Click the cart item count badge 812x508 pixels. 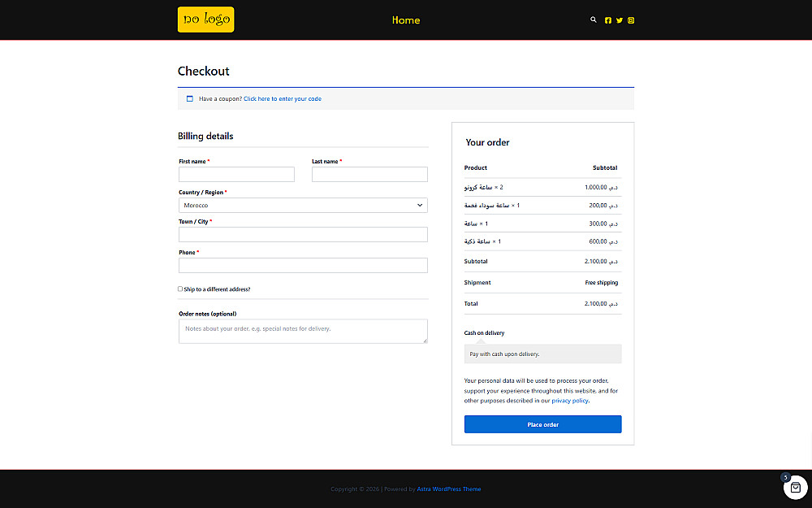coord(785,477)
